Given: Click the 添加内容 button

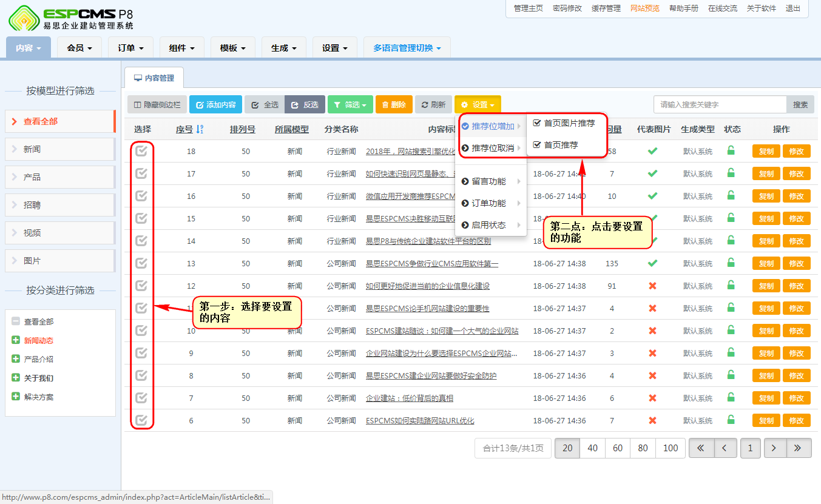Looking at the screenshot, I should tap(216, 104).
